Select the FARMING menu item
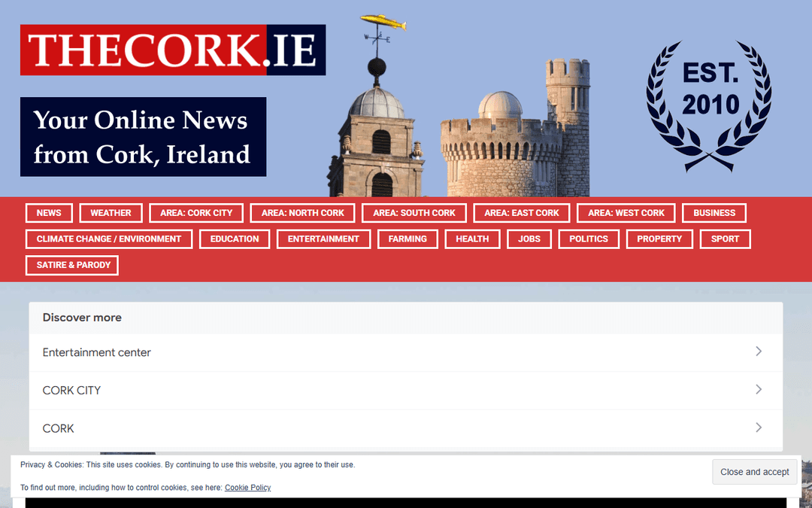Viewport: 812px width, 508px height. [x=408, y=239]
